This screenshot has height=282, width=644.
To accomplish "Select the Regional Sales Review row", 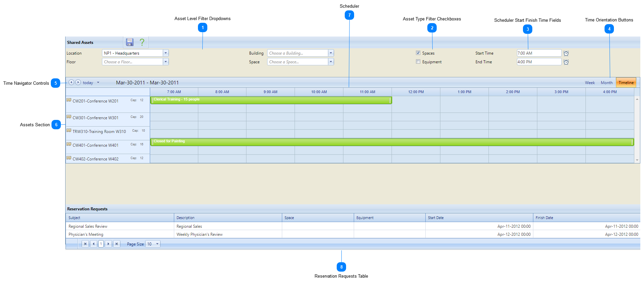I will [x=353, y=226].
